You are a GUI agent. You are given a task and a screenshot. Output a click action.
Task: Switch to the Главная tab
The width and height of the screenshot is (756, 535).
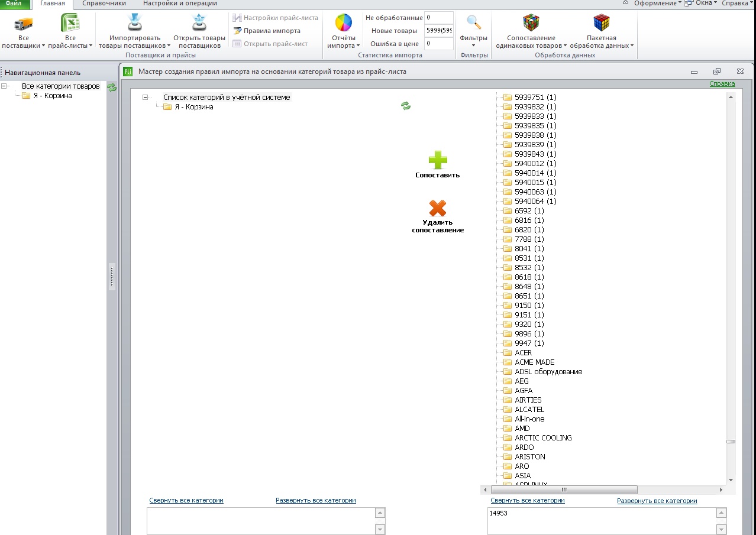click(x=53, y=4)
